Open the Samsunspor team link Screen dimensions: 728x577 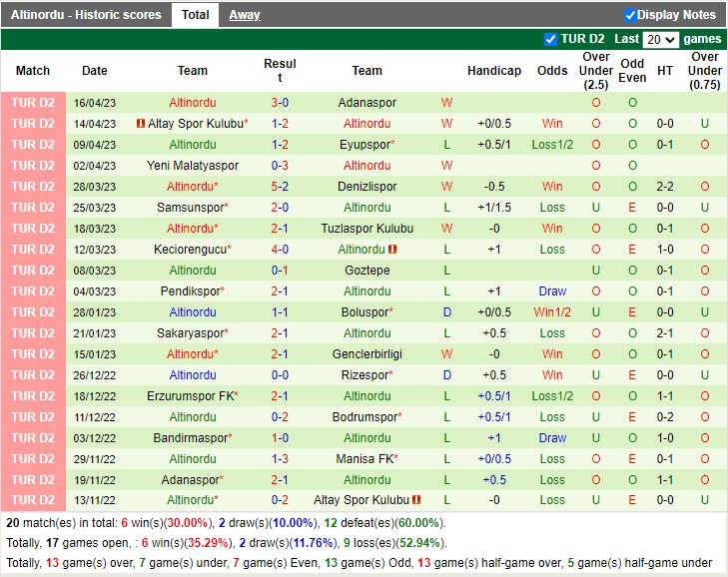pos(189,208)
